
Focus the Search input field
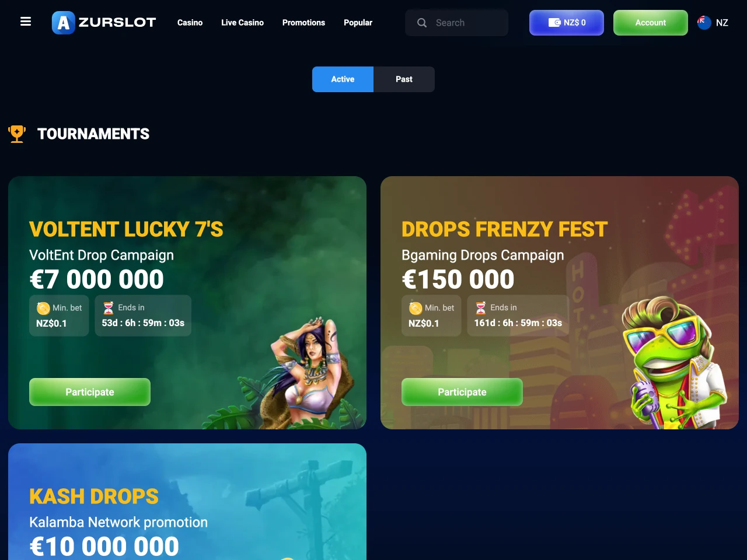[456, 23]
